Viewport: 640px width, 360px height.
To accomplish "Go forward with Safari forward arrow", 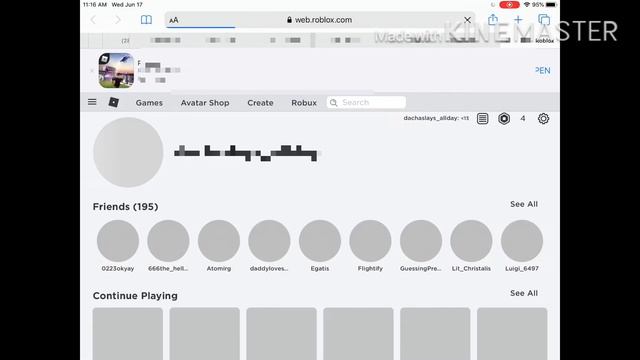I will 118,20.
